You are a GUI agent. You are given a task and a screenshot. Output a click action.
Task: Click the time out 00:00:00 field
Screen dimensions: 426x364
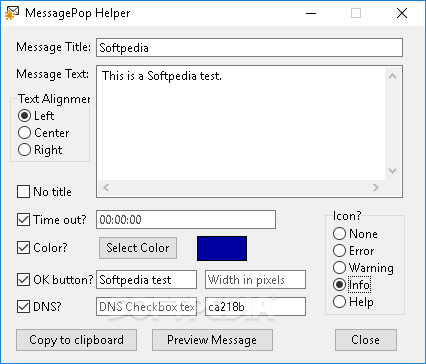point(186,219)
